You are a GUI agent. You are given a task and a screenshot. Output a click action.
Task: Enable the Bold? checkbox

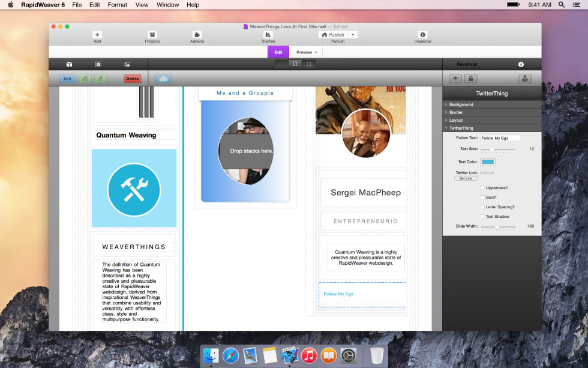(482, 198)
